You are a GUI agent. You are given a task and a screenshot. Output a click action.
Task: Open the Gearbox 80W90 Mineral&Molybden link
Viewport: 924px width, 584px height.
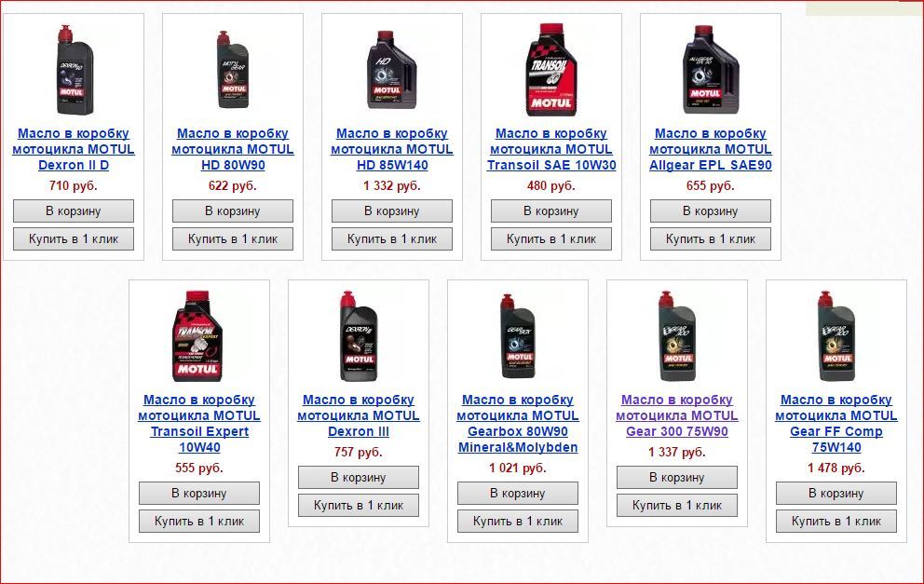(518, 423)
